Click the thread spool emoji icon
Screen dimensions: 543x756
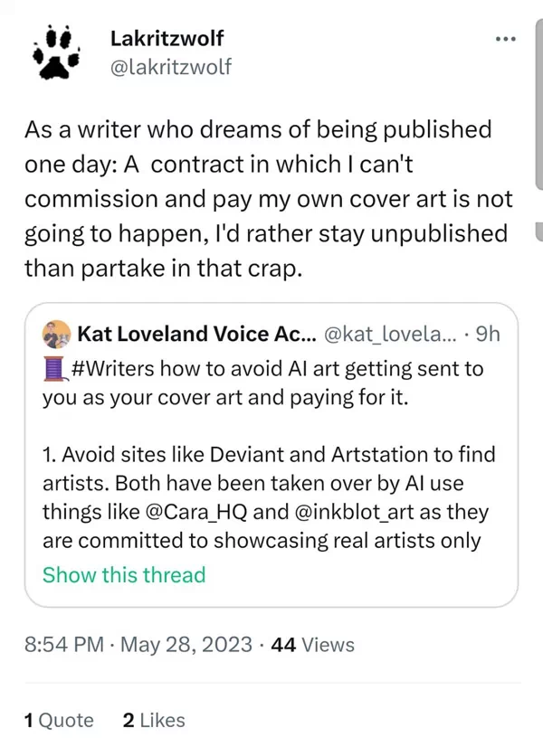pos(53,369)
